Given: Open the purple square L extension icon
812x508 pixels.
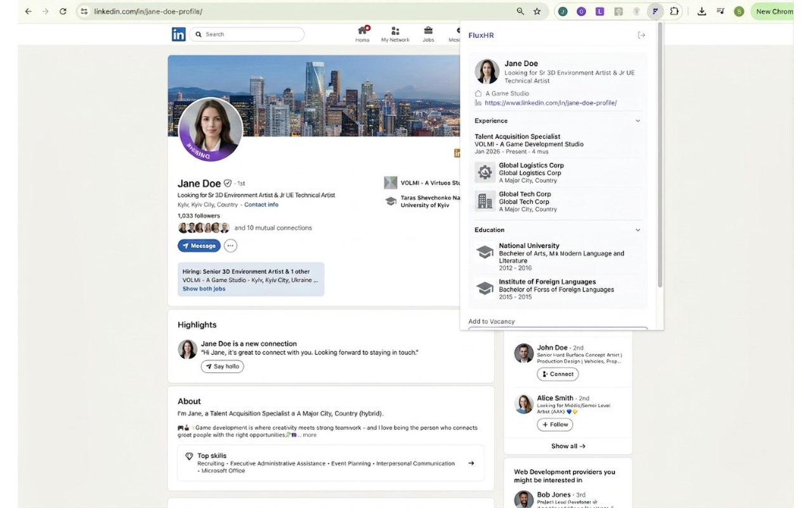Looking at the screenshot, I should (x=599, y=11).
